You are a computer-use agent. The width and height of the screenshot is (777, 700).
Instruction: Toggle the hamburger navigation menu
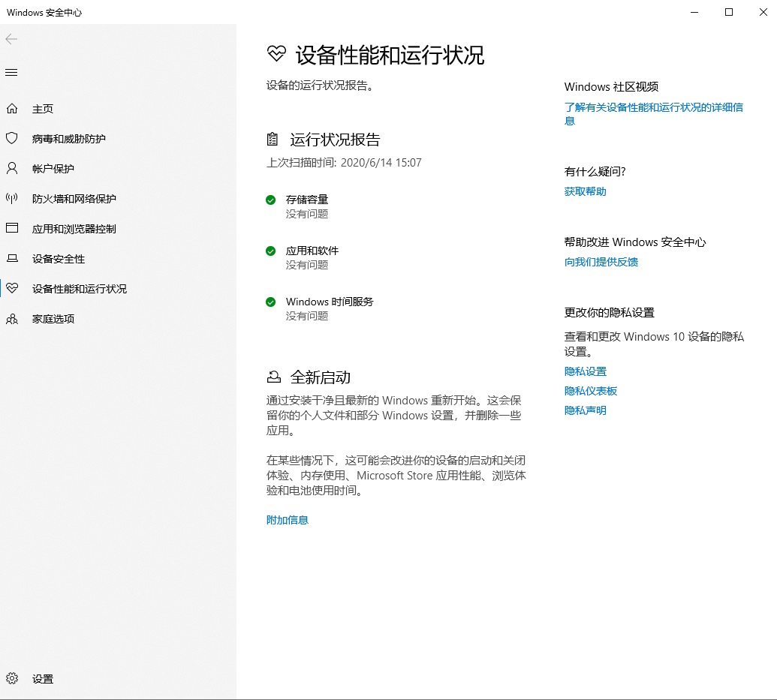[11, 73]
